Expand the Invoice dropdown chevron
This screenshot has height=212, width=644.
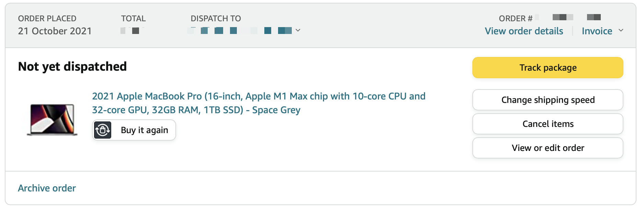pos(621,31)
